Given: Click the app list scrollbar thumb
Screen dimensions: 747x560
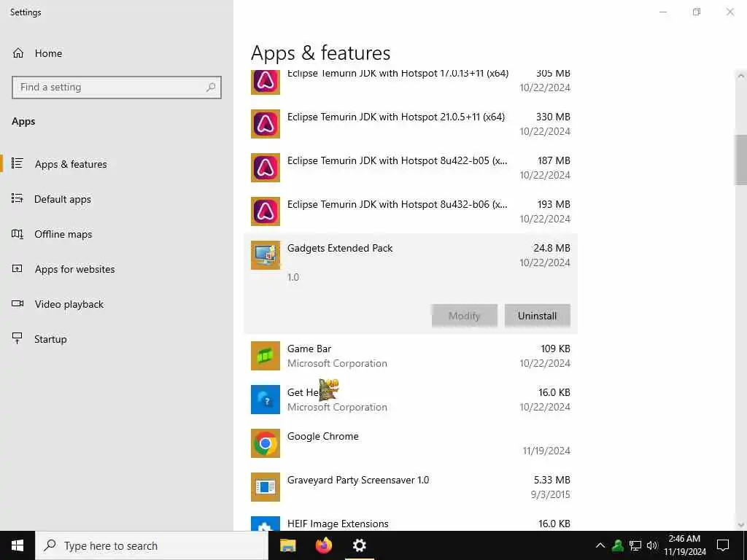Looking at the screenshot, I should pos(740,160).
